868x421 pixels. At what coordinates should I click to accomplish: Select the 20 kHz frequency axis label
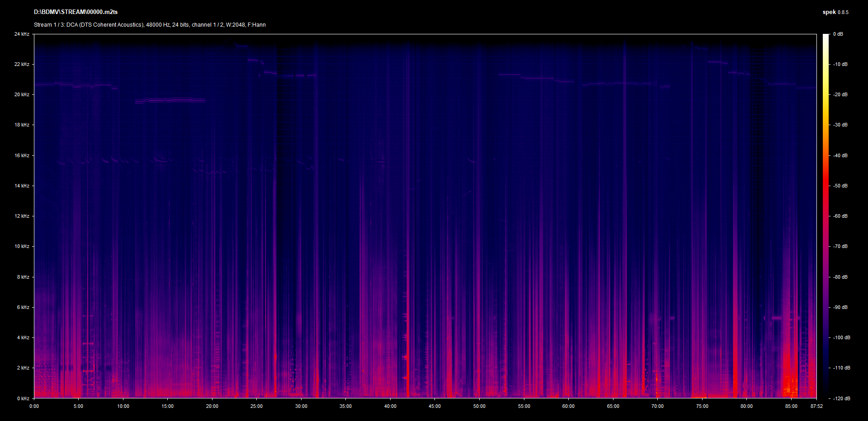click(22, 94)
